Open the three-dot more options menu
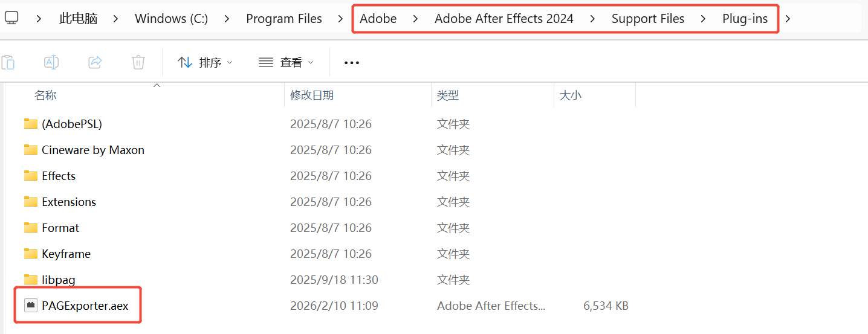 pos(352,62)
